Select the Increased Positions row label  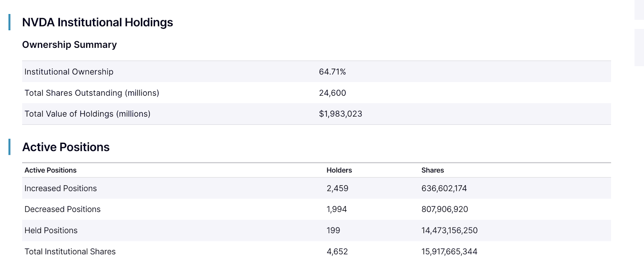pyautogui.click(x=60, y=188)
